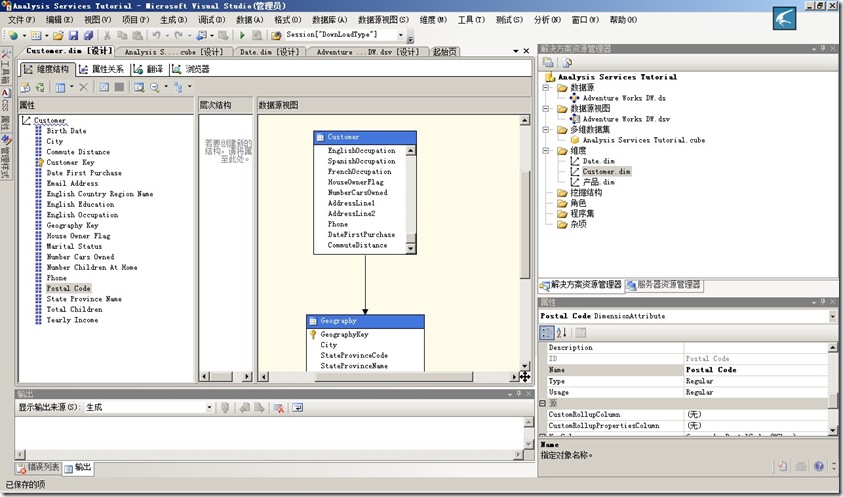Click the Properties grid scroll down arrow
This screenshot has width=843, height=497.
pyautogui.click(x=832, y=430)
